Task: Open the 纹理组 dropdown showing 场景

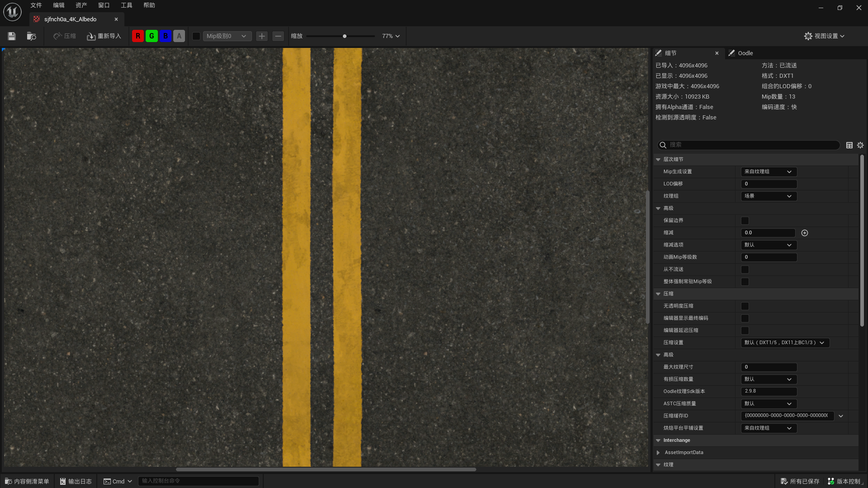Action: [x=768, y=196]
